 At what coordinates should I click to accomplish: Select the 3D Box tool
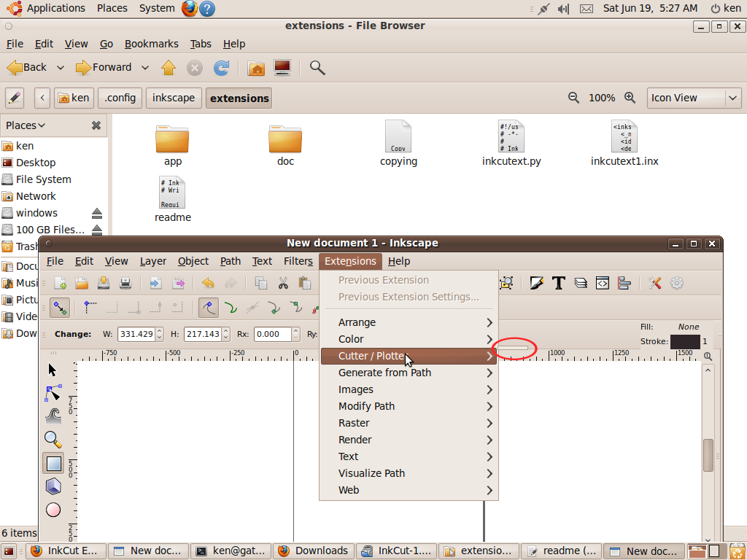click(53, 486)
